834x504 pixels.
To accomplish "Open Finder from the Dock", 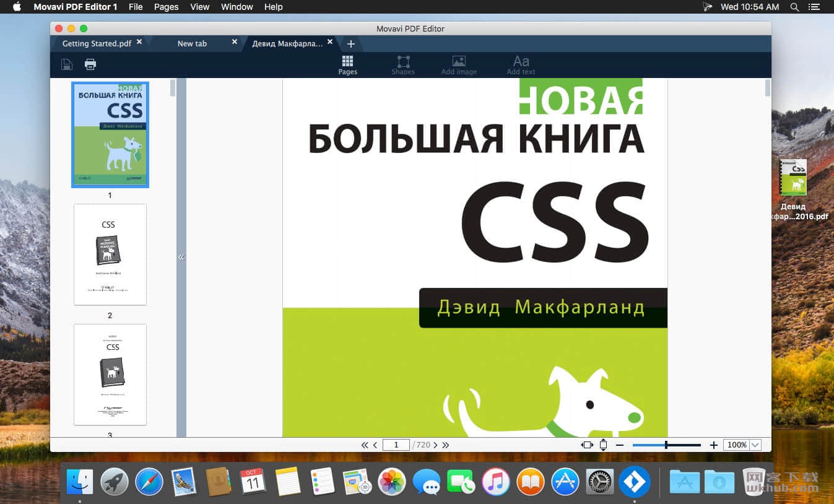I will pos(80,482).
